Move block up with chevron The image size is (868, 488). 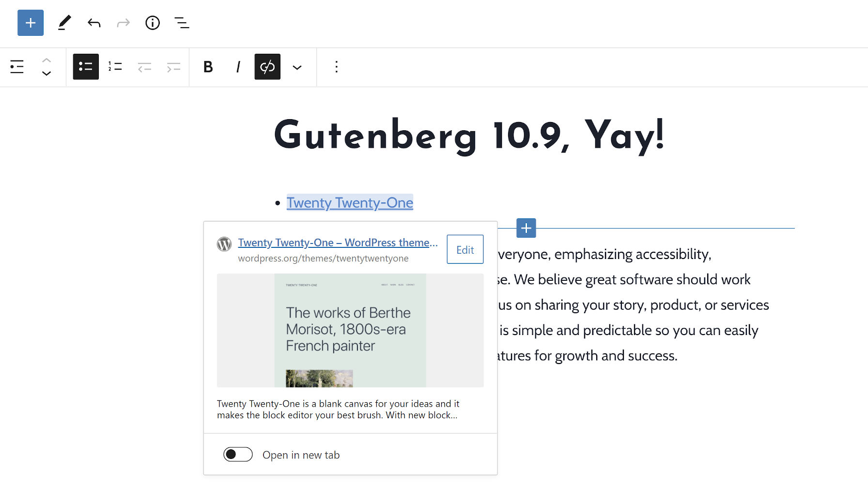[x=46, y=60]
